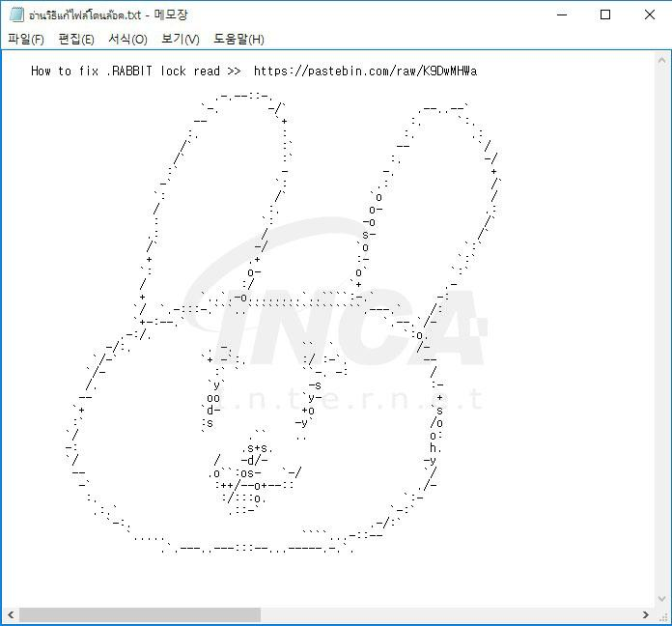
Task: Click the horizontal scrollbar right arrow
Action: click(645, 614)
